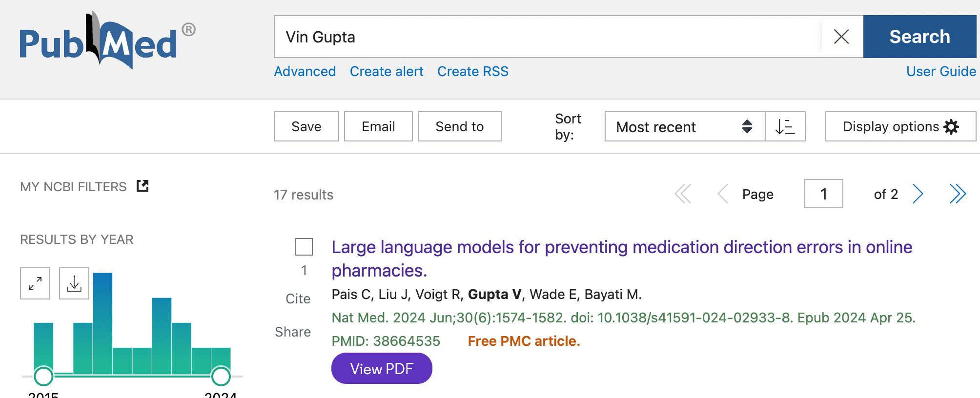This screenshot has width=980, height=398.
Task: Click the author list Pais C, Liu J
Action: click(487, 294)
